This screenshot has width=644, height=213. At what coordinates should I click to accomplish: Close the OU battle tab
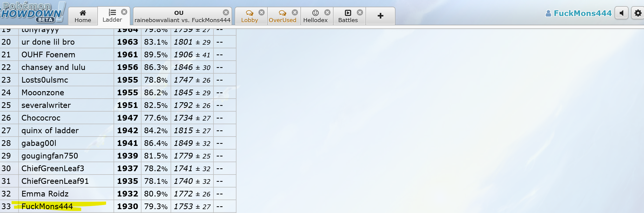226,12
